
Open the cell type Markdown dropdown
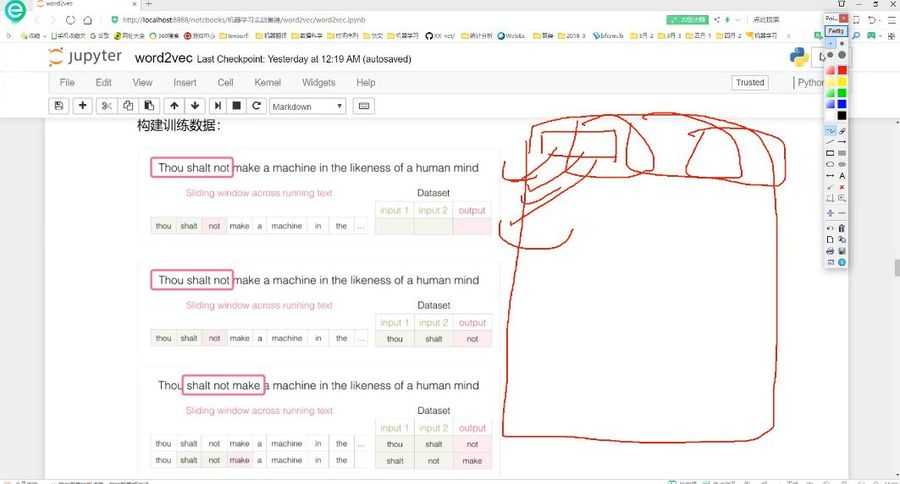click(x=308, y=106)
